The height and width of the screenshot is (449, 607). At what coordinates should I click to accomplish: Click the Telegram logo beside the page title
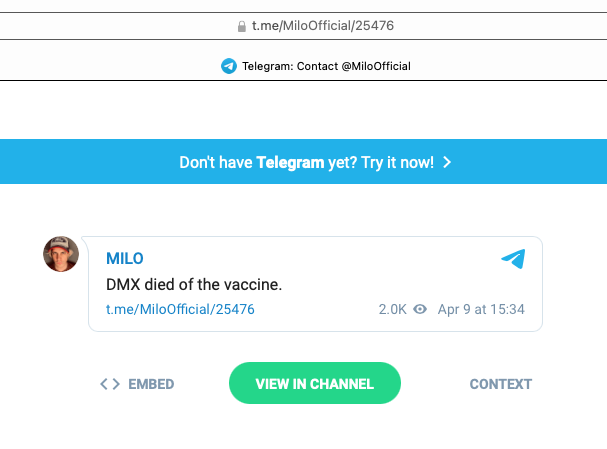[x=229, y=66]
